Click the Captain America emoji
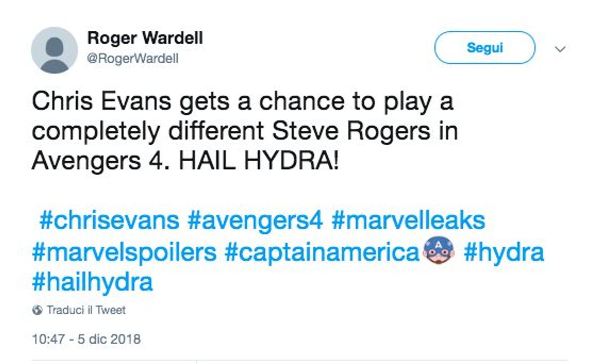 [439, 253]
